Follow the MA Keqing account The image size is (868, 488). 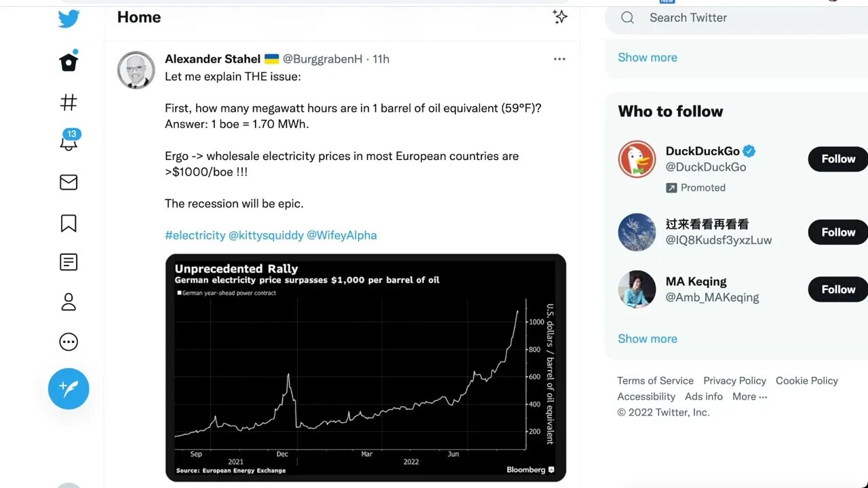(838, 289)
